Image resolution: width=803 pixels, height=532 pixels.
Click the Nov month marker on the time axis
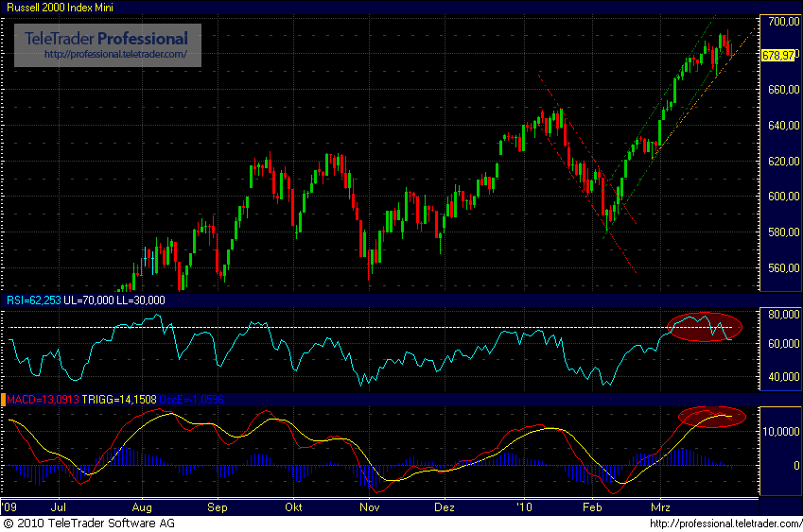[370, 507]
